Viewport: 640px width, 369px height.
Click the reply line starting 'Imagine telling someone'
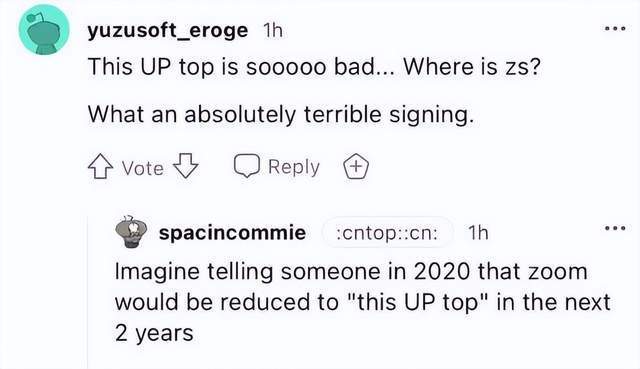point(351,271)
